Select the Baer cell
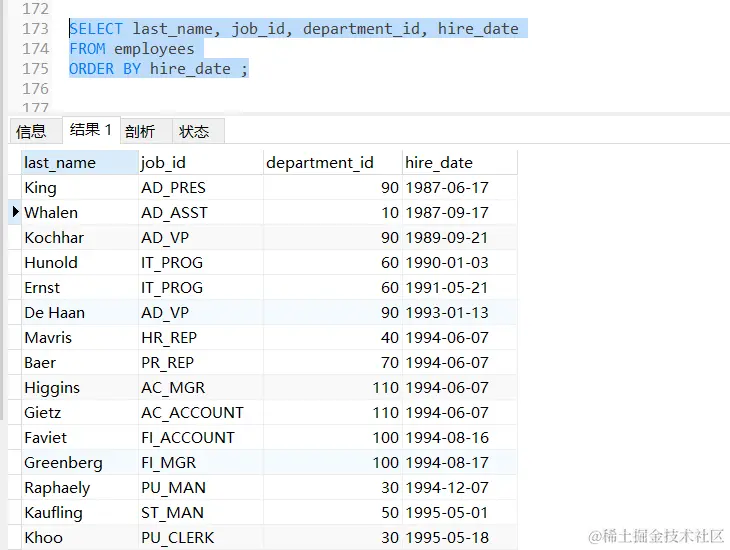Image resolution: width=730 pixels, height=550 pixels. click(x=80, y=362)
